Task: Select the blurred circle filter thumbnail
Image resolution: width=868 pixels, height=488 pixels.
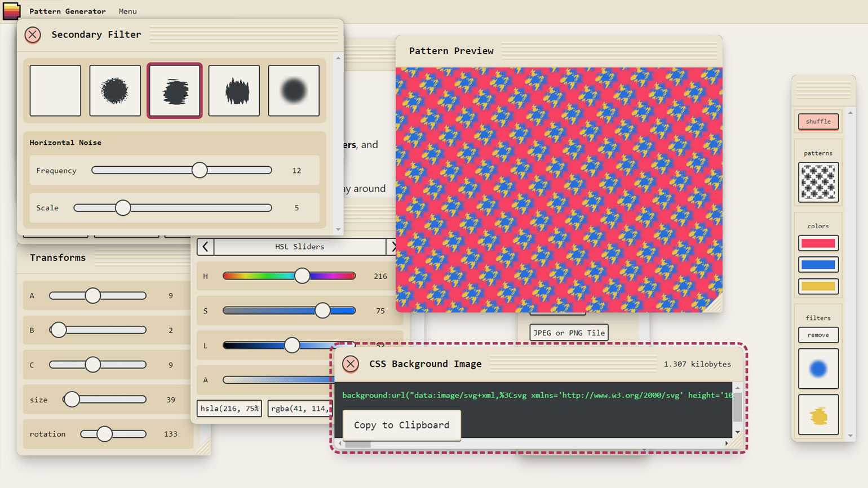Action: click(x=294, y=91)
